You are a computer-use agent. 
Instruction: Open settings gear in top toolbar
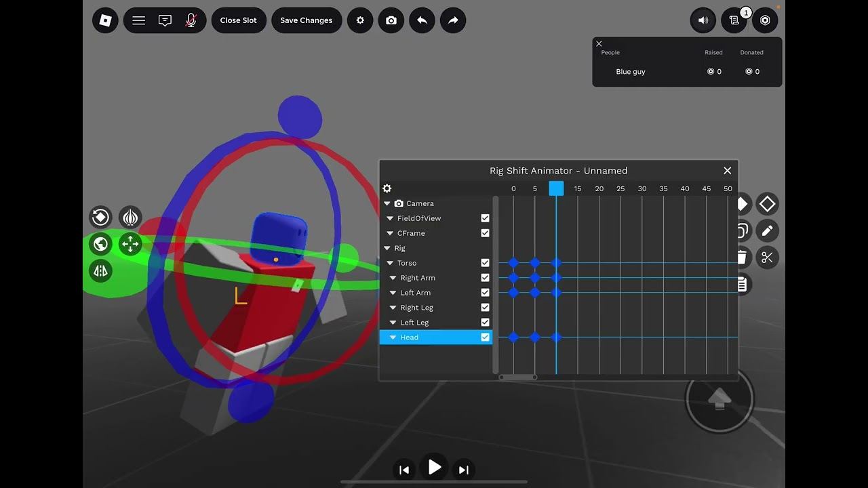(x=360, y=20)
